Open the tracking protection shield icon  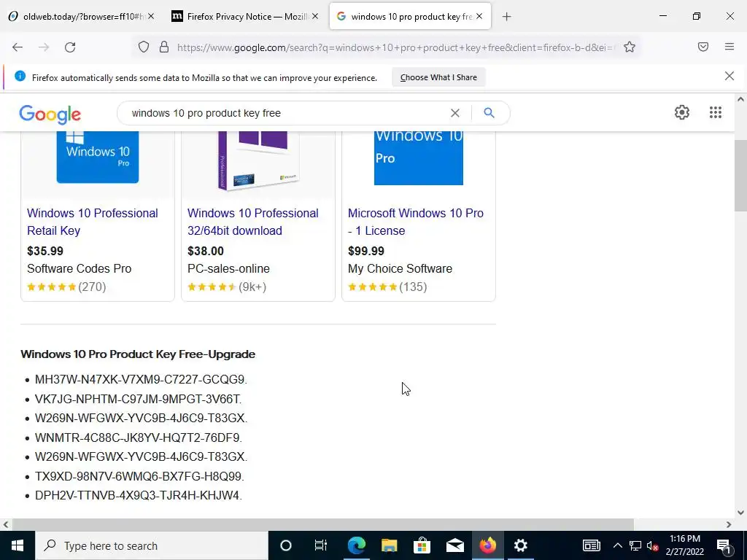coord(144,47)
